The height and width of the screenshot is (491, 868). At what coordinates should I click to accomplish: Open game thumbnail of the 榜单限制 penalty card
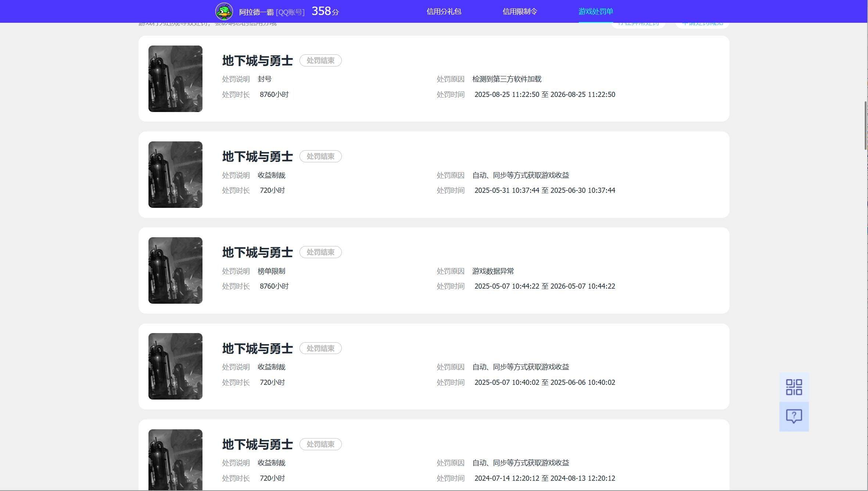[x=175, y=270]
